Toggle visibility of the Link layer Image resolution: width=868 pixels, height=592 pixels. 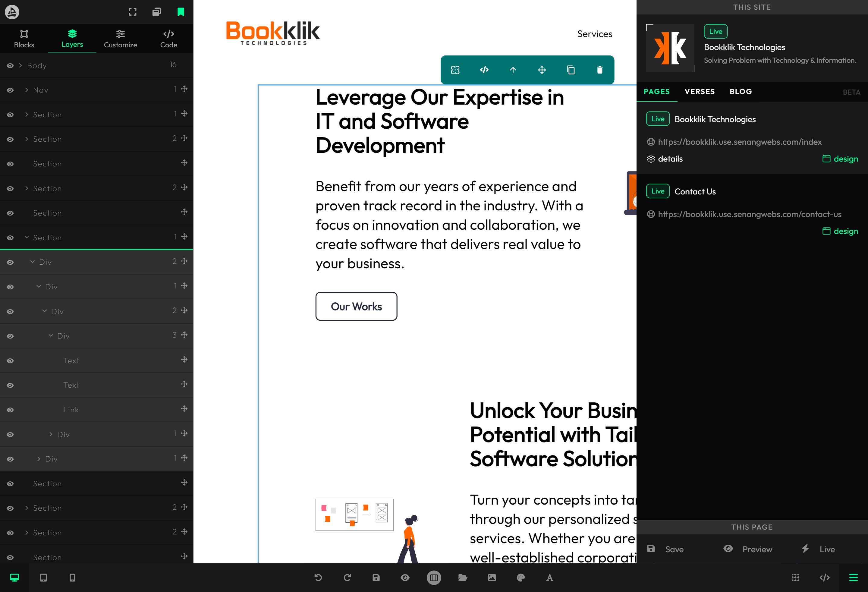[x=10, y=410]
